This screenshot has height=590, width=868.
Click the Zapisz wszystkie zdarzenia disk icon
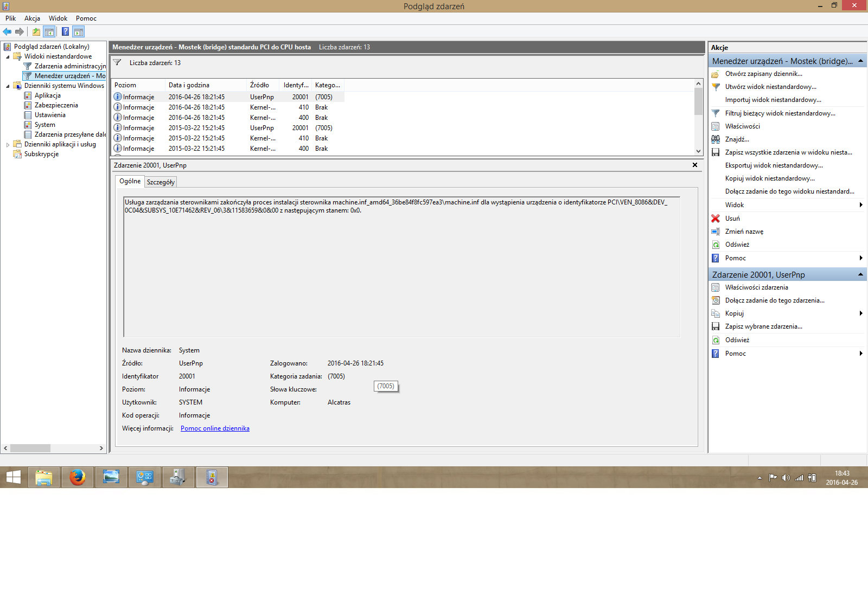(x=716, y=152)
